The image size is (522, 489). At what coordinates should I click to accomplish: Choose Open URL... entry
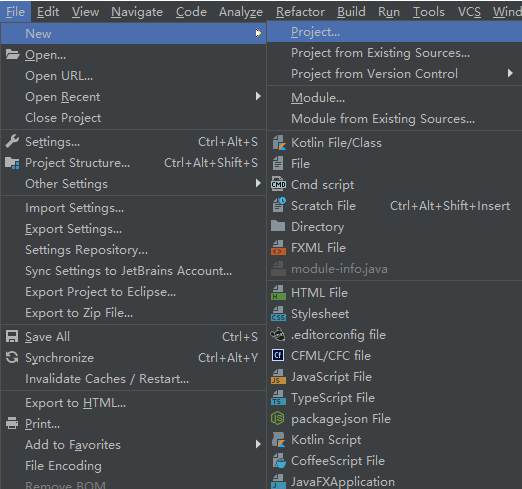pyautogui.click(x=133, y=76)
